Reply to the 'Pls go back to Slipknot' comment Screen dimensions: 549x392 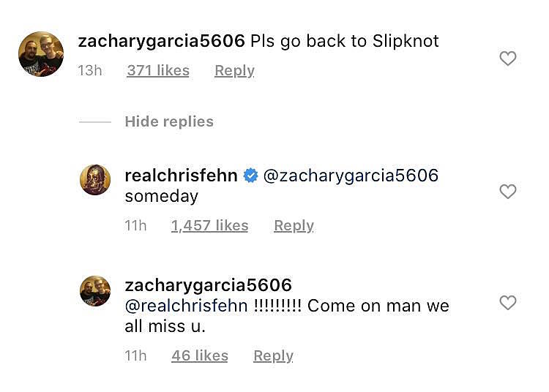tap(234, 71)
